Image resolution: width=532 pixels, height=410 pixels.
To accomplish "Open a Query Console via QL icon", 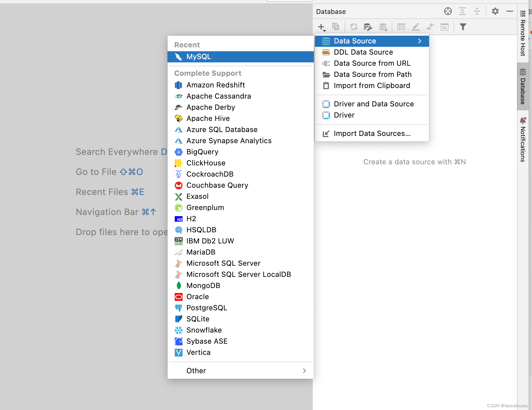I will click(445, 27).
